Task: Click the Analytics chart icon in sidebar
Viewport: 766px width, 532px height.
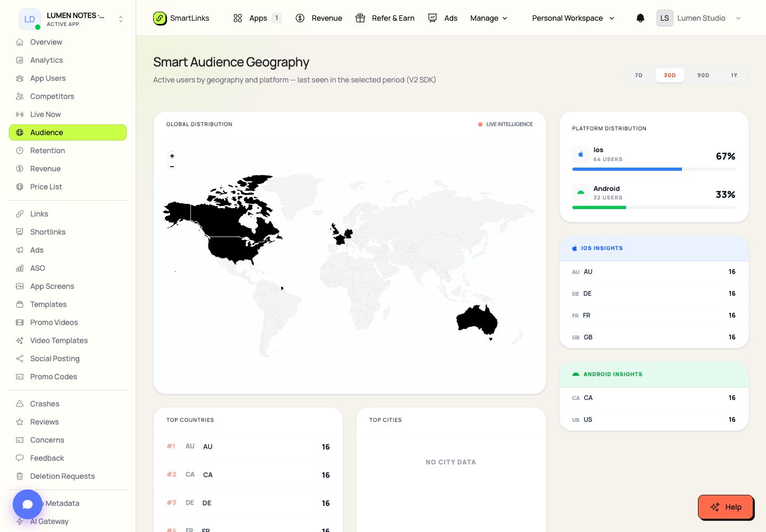Action: 20,60
